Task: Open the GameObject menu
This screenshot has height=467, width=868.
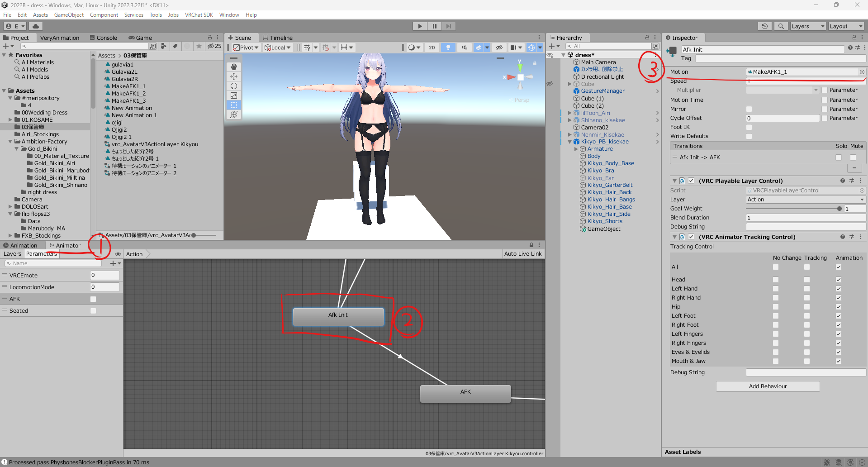Action: pyautogui.click(x=69, y=15)
